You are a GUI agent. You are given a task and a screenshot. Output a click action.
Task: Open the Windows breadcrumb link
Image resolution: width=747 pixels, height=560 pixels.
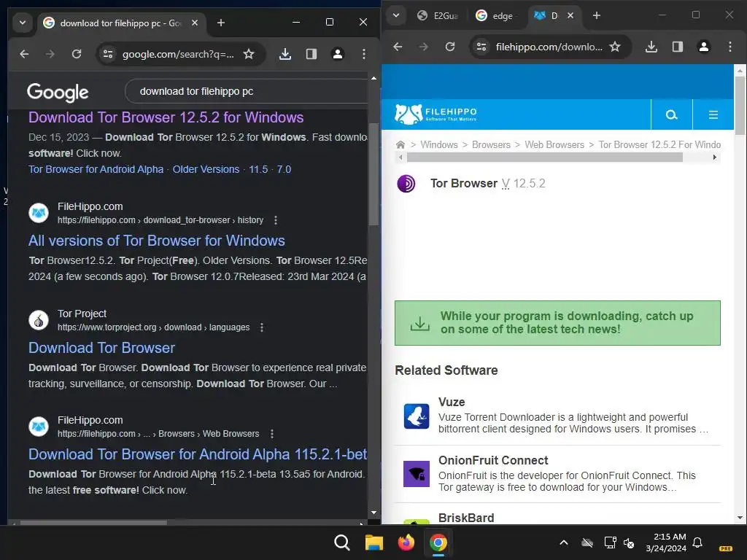[438, 145]
